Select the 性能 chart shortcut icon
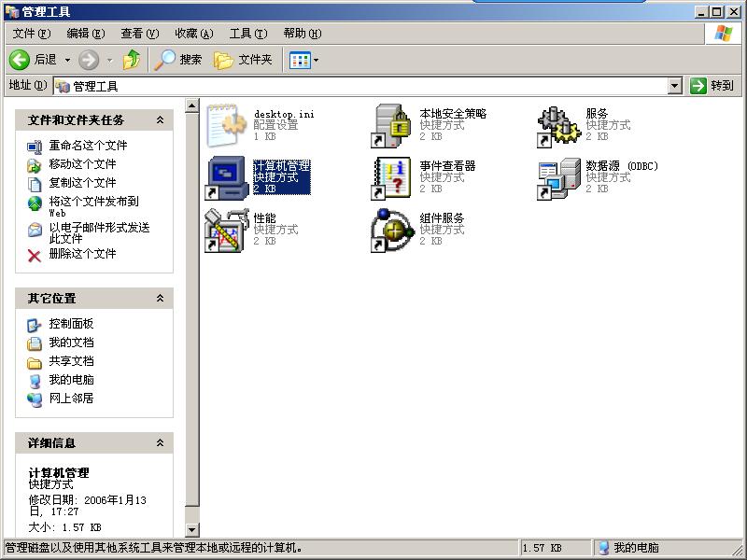 coord(227,231)
